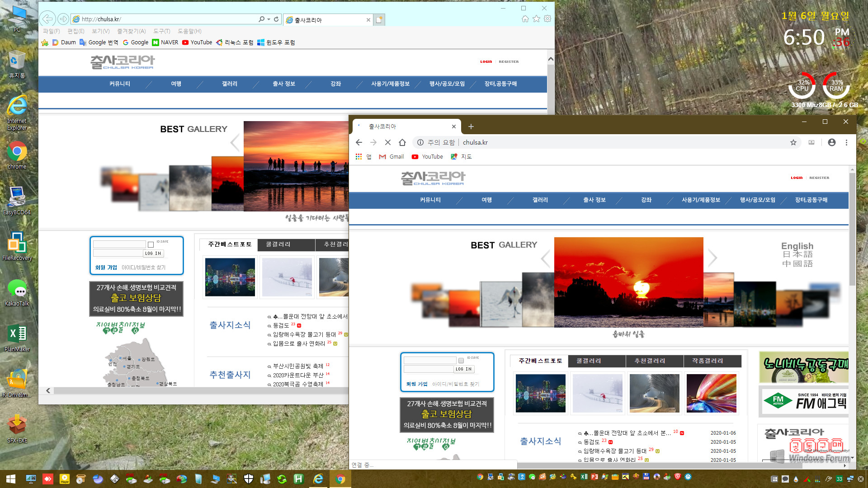Click the IE forward arrow button

click(x=63, y=19)
